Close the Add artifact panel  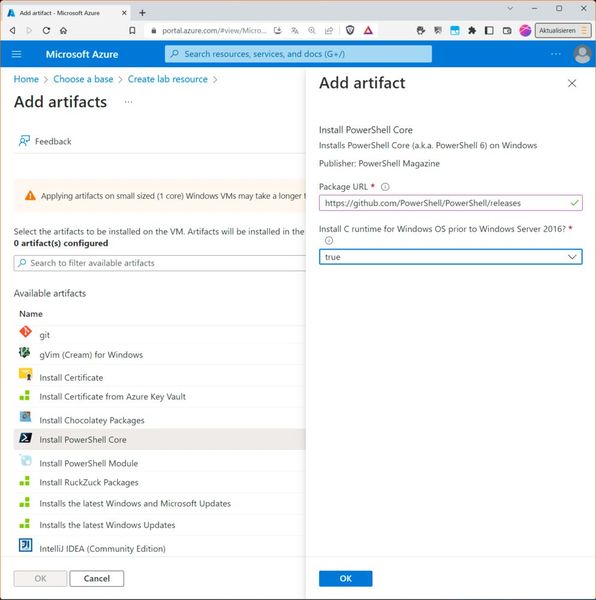[x=572, y=83]
